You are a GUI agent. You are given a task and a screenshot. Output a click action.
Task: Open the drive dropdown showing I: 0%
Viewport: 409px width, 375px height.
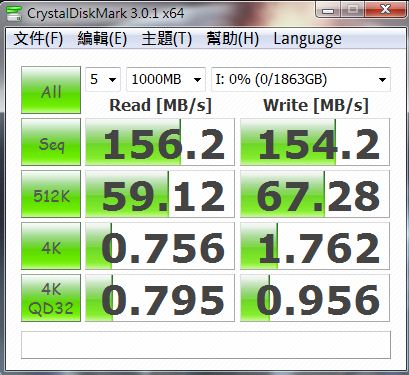301,79
